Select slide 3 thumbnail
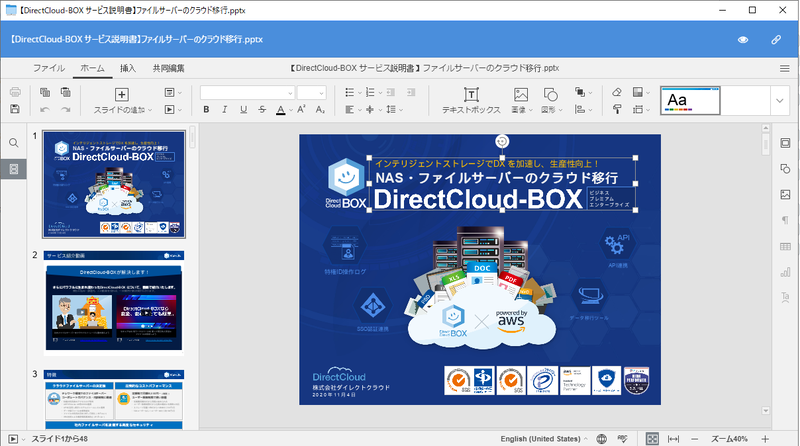Screen dimensions: 800x446 (x=114, y=400)
